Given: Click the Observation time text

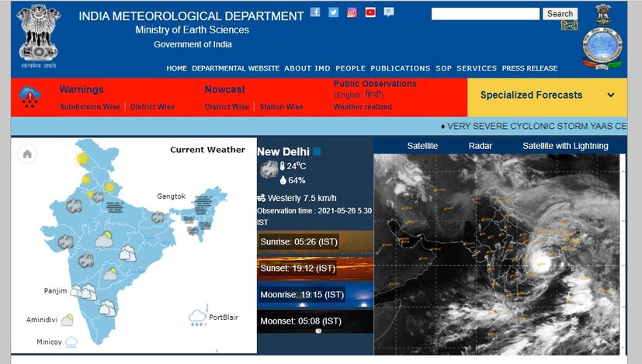Looking at the screenshot, I should click(314, 217).
